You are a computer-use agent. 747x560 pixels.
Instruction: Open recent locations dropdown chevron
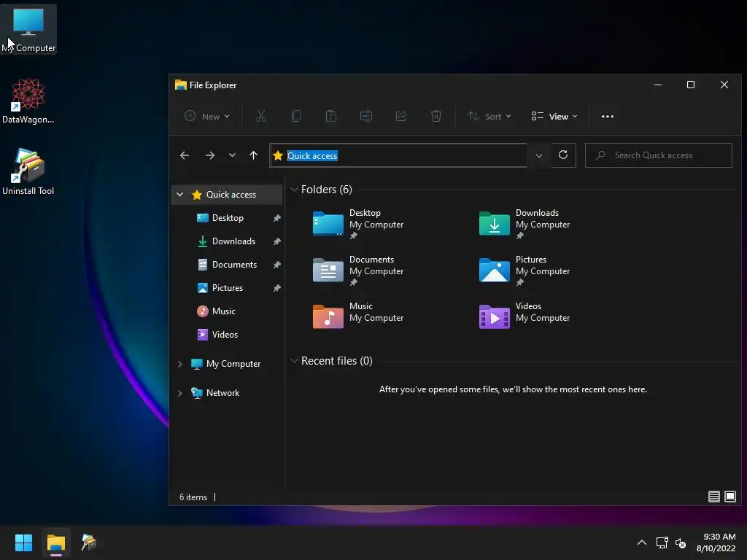[x=232, y=155]
